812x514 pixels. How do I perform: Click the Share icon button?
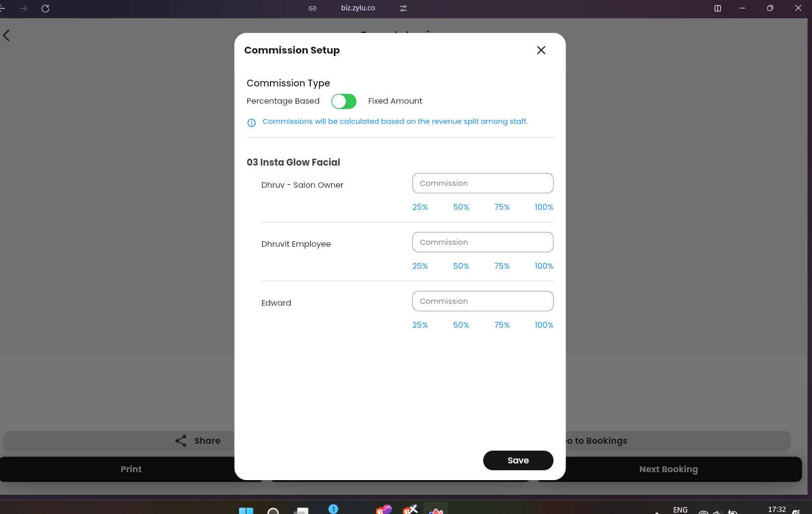tap(181, 441)
